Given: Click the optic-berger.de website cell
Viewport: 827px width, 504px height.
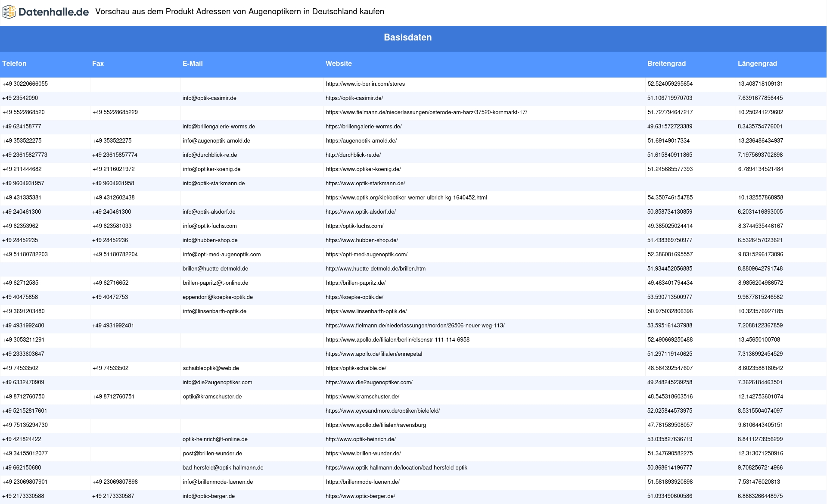Looking at the screenshot, I should pos(361,496).
